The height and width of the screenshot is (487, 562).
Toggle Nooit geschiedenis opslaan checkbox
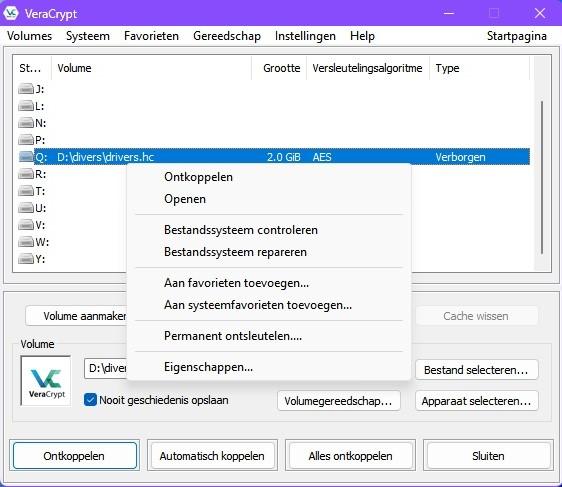90,400
